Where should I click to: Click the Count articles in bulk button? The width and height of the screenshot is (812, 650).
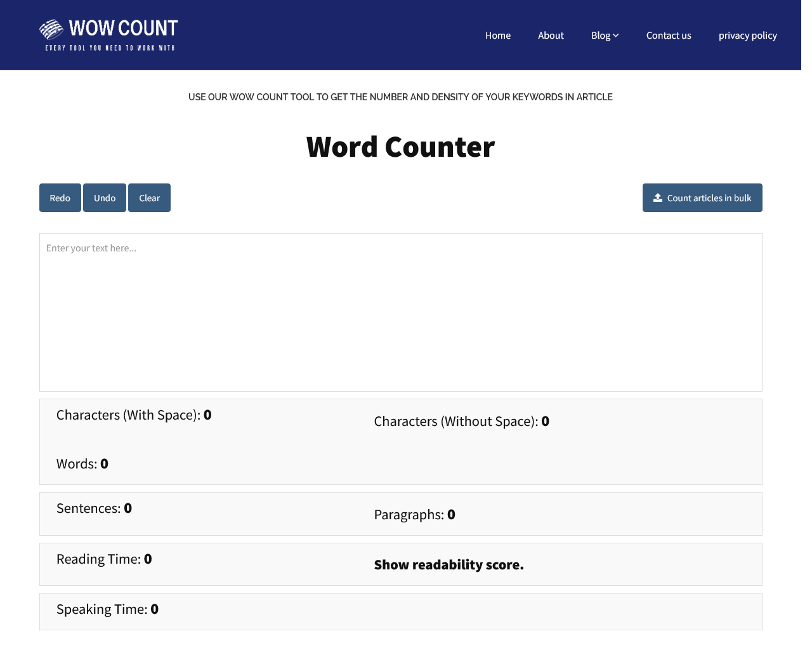click(702, 197)
